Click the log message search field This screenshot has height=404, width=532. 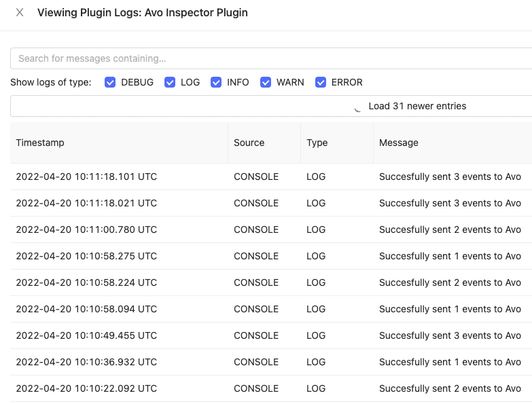tap(272, 58)
